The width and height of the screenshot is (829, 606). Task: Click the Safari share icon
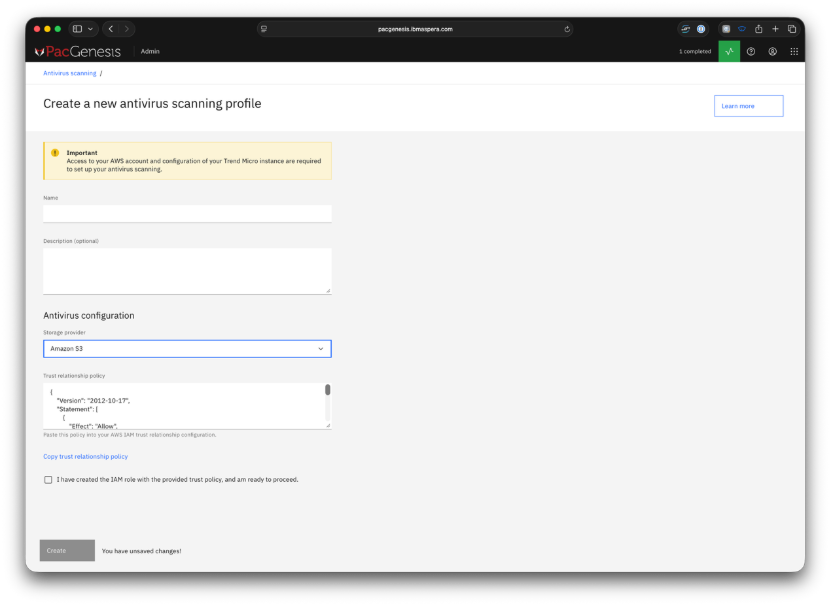759,29
